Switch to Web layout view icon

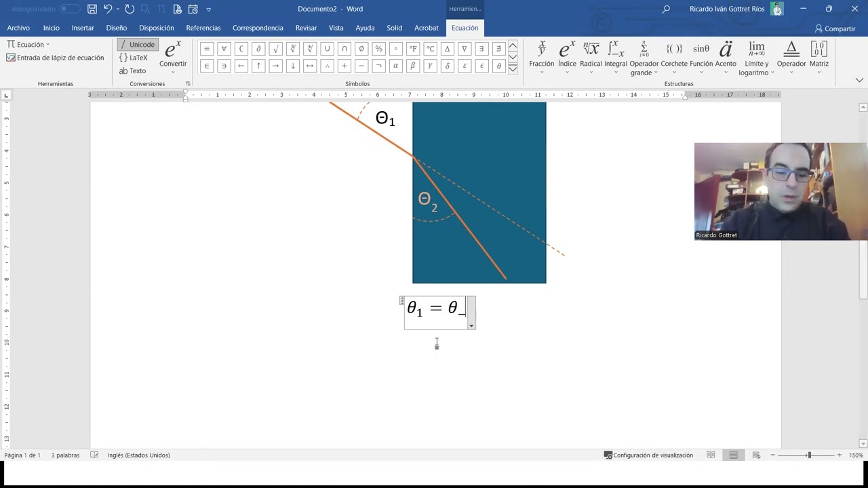click(756, 455)
